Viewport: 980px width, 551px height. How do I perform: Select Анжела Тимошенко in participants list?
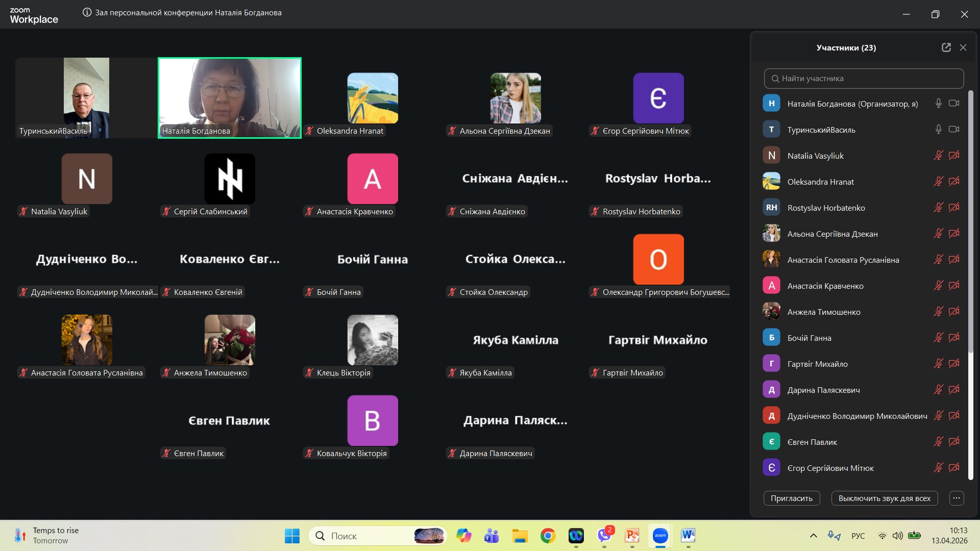click(x=824, y=312)
